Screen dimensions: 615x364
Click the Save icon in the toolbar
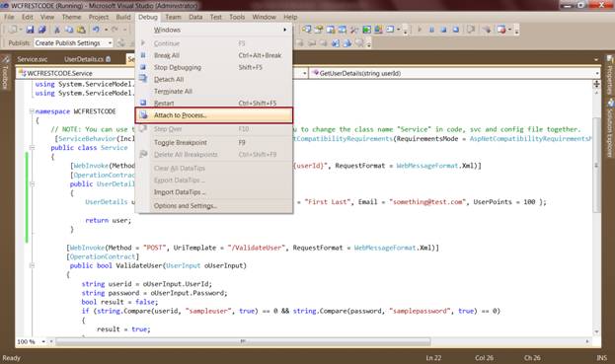pyautogui.click(x=30, y=30)
